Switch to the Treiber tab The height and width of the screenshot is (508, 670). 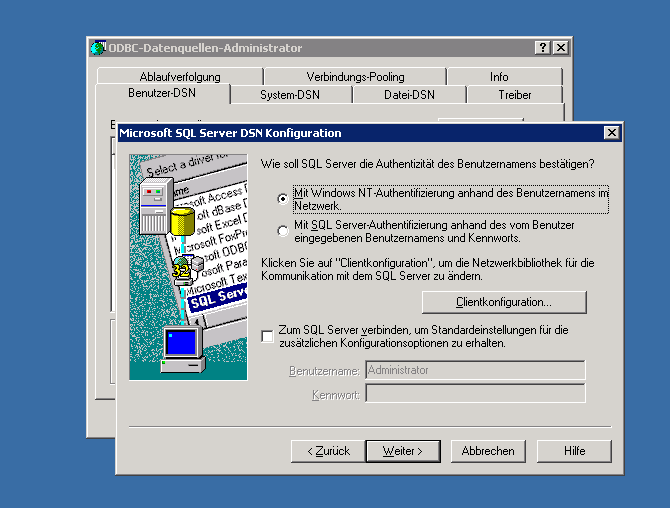(515, 95)
